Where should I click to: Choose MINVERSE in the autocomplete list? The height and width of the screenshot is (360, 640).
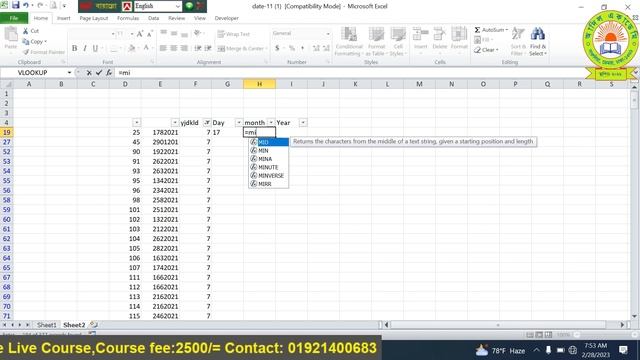pos(268,176)
